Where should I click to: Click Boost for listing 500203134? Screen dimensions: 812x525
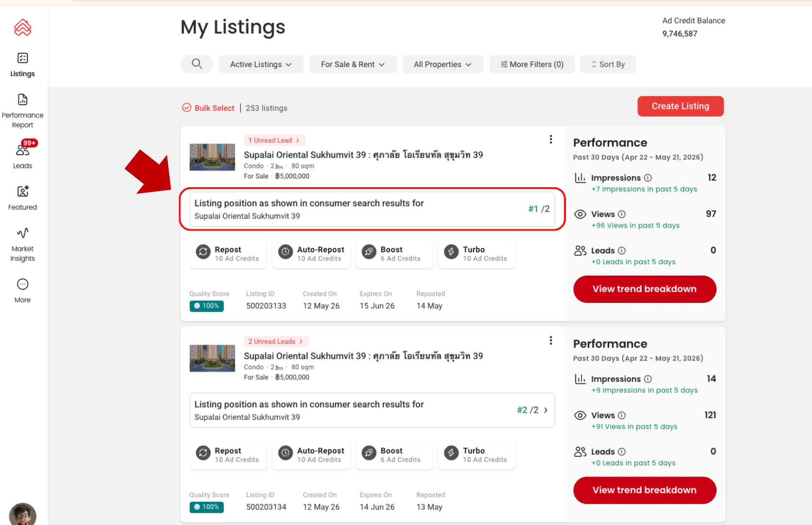click(394, 455)
